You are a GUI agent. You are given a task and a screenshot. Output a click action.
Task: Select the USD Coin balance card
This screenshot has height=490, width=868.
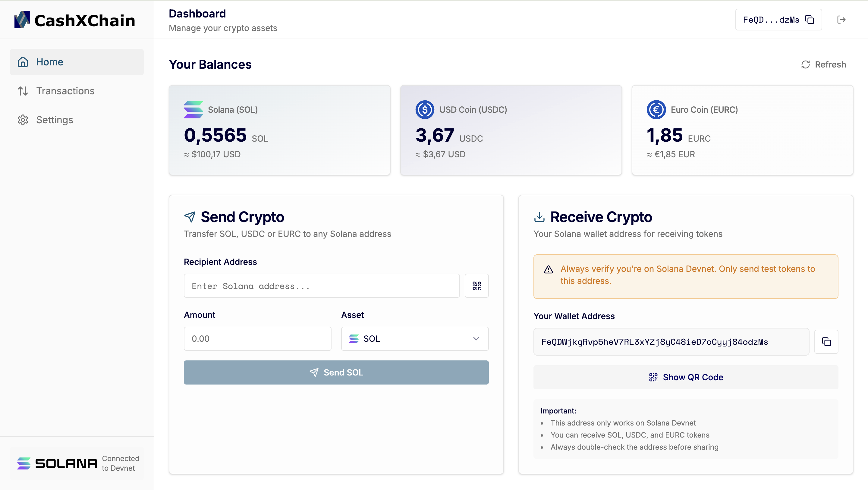[511, 130]
